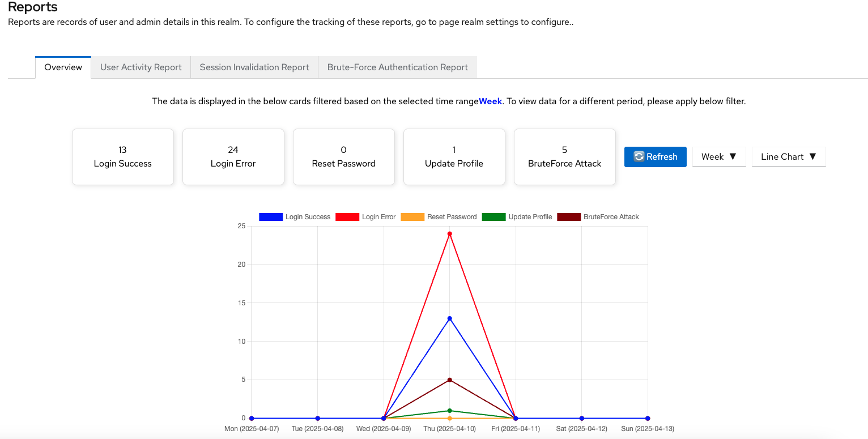Select Brute-Force Authentication Report tab
The width and height of the screenshot is (868, 439).
[x=397, y=67]
